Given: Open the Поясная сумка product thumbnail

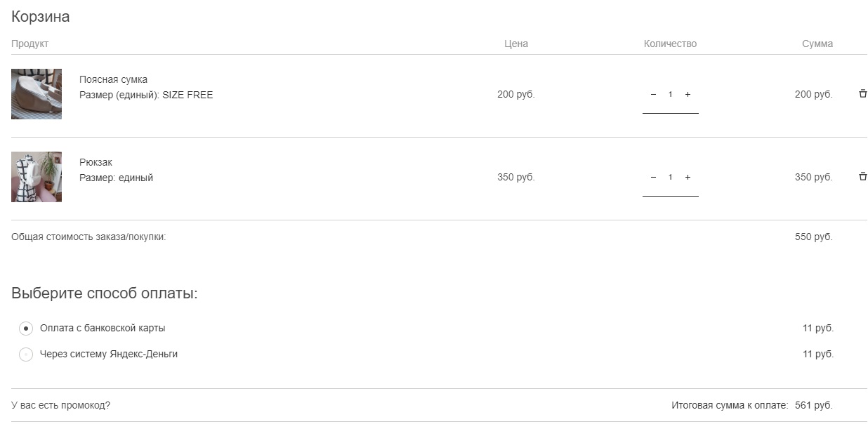Looking at the screenshot, I should coord(37,94).
